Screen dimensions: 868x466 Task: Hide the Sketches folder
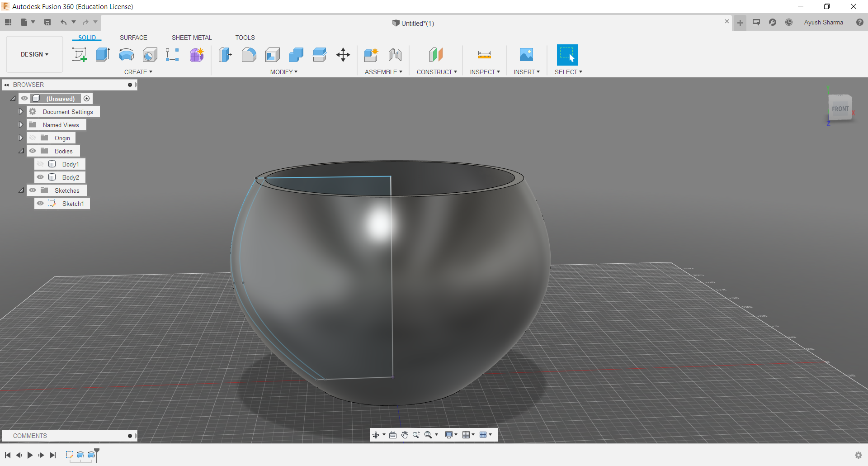point(33,190)
